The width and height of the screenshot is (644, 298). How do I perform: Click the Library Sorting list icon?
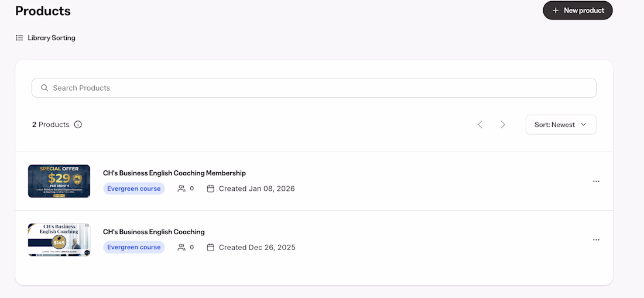pyautogui.click(x=19, y=38)
